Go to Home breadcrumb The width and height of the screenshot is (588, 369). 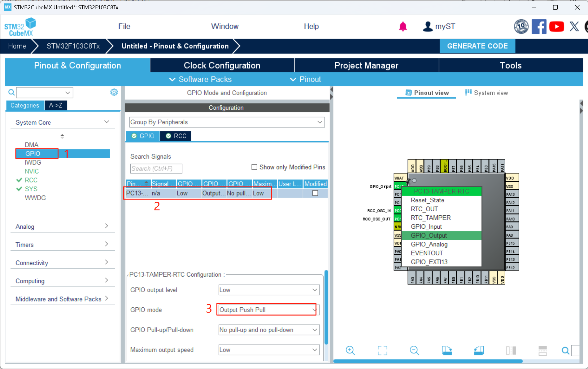tap(17, 46)
